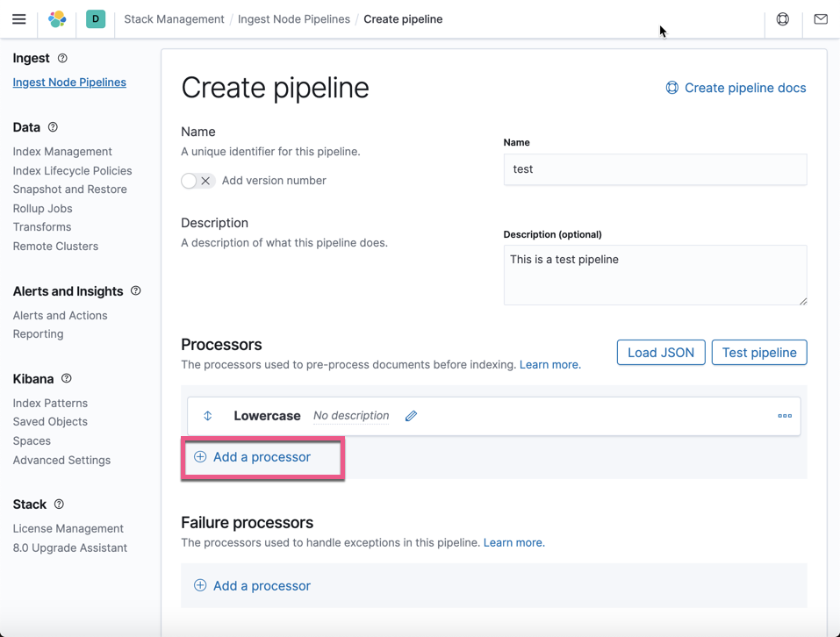Viewport: 840px width, 637px height.
Task: Open the main navigation hamburger menu
Action: click(x=19, y=18)
